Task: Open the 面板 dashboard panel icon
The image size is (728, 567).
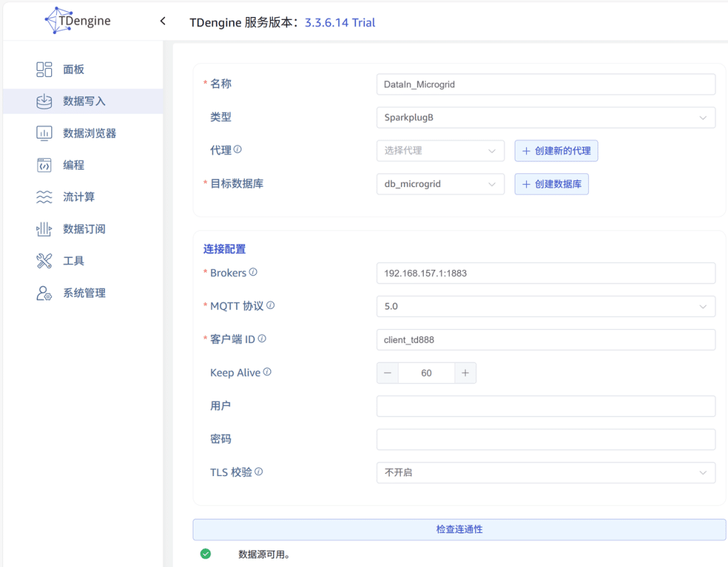Action: (43, 70)
